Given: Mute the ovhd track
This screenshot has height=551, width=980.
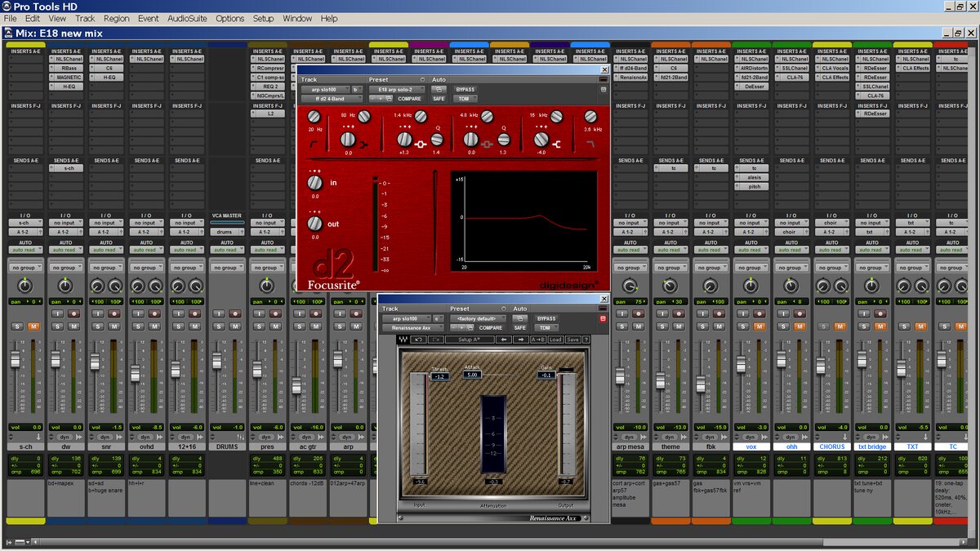Looking at the screenshot, I should click(x=154, y=327).
